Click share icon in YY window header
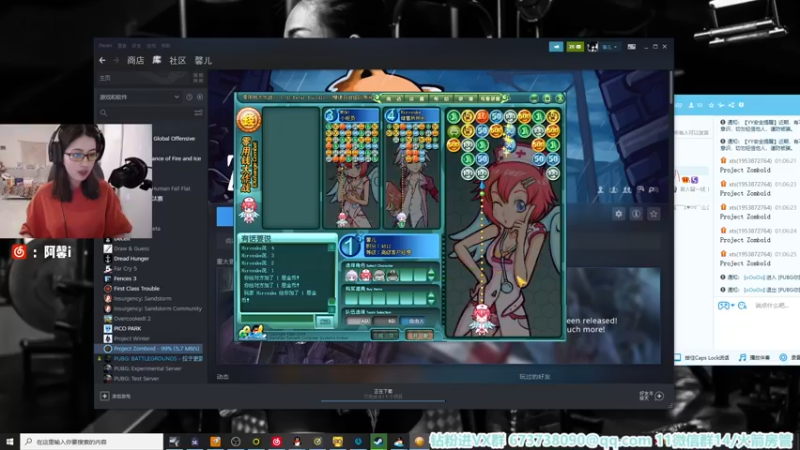 tap(731, 105)
